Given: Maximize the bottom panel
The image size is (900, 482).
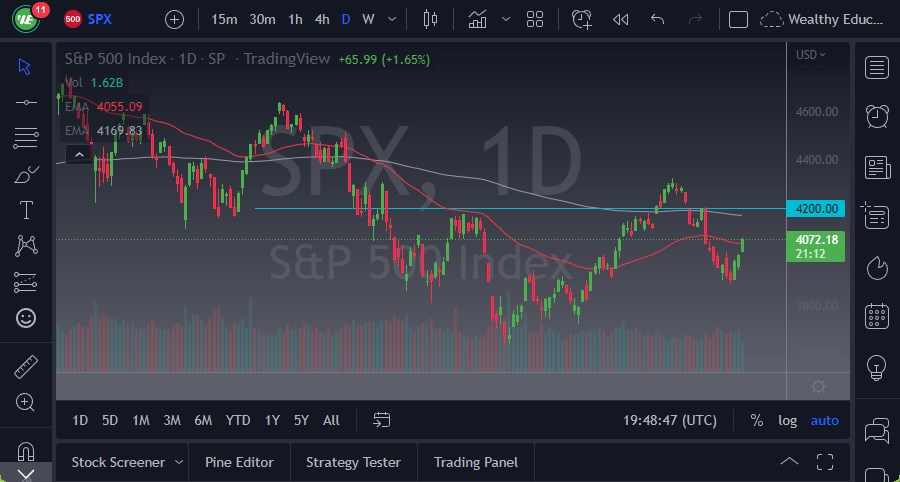Looking at the screenshot, I should pyautogui.click(x=825, y=462).
